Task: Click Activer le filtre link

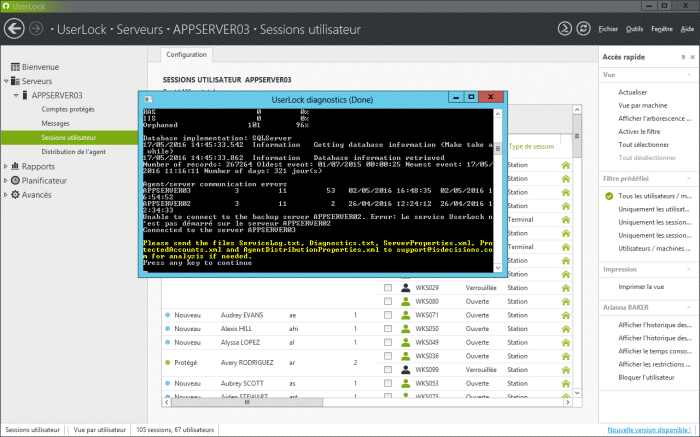Action: 639,132
